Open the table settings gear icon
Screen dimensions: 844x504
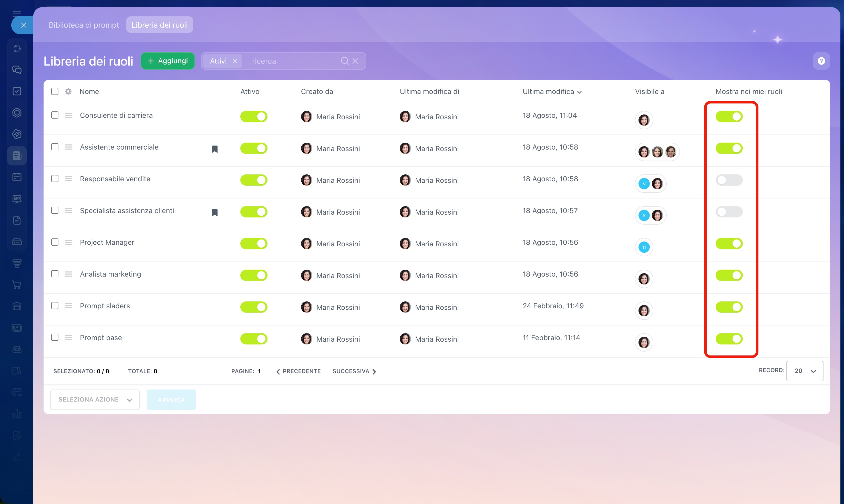[68, 91]
